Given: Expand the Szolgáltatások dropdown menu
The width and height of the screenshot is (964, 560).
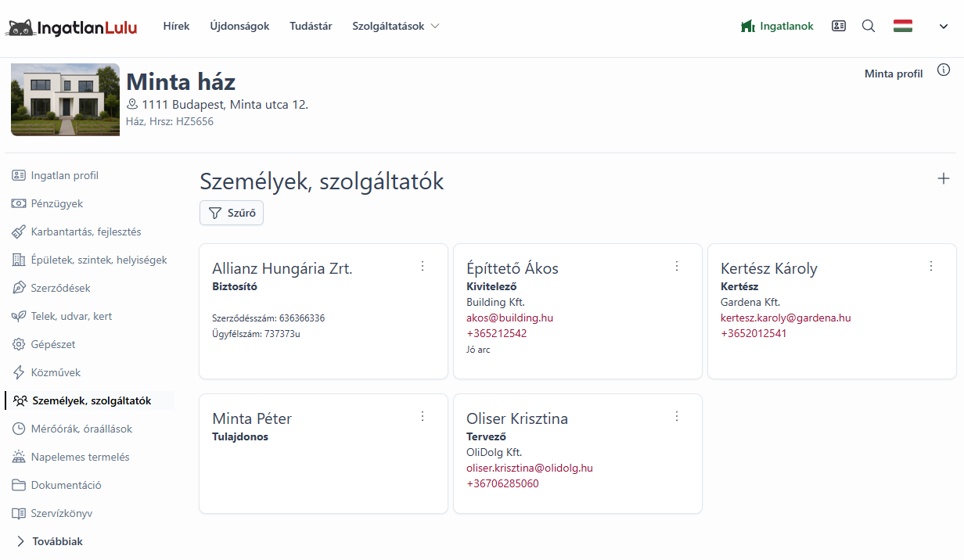Looking at the screenshot, I should click(x=396, y=26).
